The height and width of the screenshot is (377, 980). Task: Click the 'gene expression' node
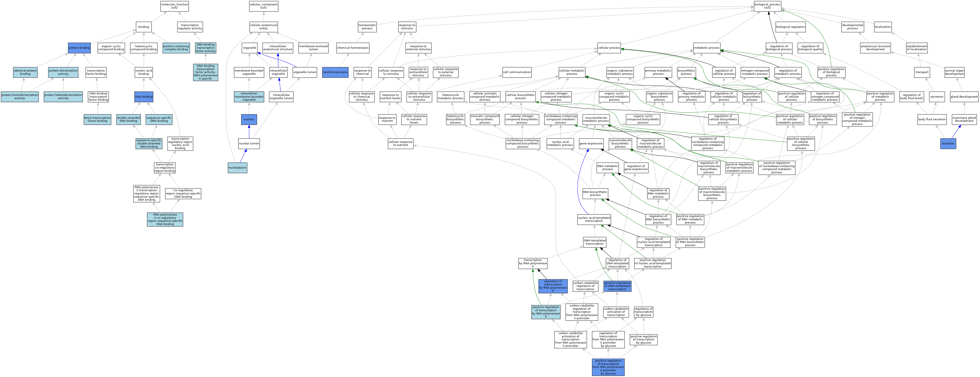[x=591, y=144]
